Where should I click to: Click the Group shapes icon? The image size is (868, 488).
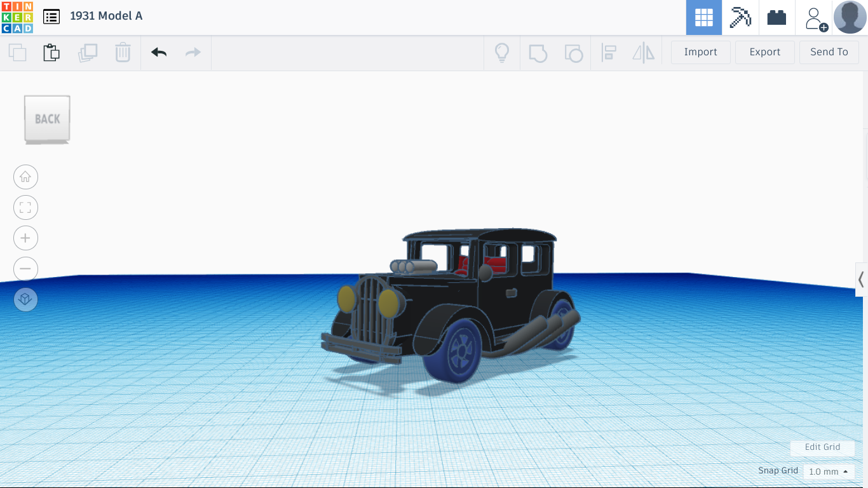tap(538, 53)
